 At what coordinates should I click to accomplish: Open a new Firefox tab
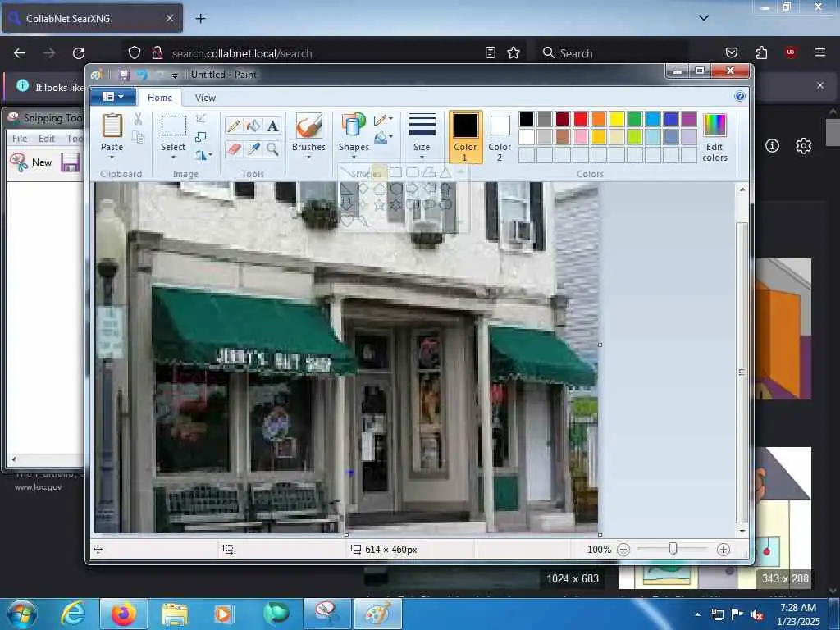point(200,18)
